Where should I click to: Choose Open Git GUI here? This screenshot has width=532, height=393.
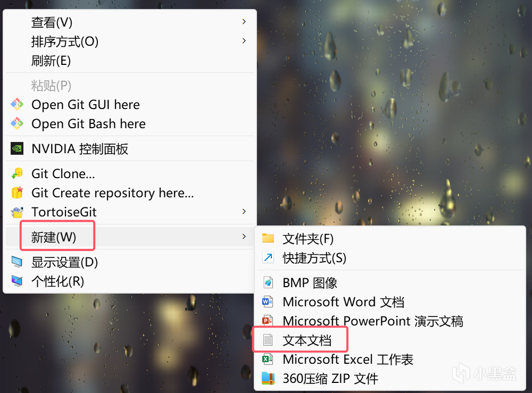(x=130, y=104)
